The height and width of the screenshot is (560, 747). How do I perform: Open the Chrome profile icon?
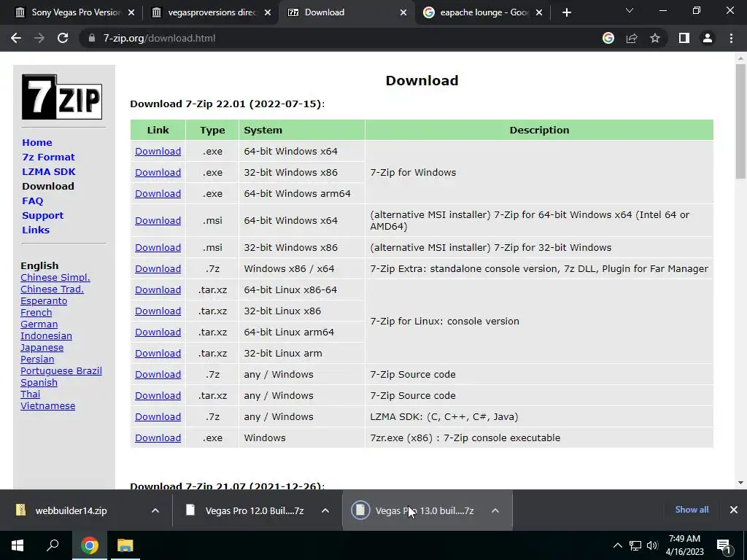708,38
